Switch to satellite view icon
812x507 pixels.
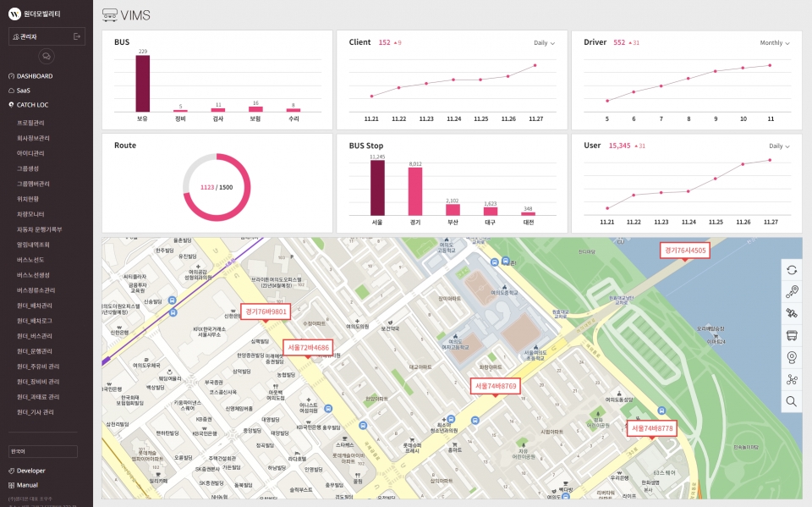pyautogui.click(x=792, y=314)
